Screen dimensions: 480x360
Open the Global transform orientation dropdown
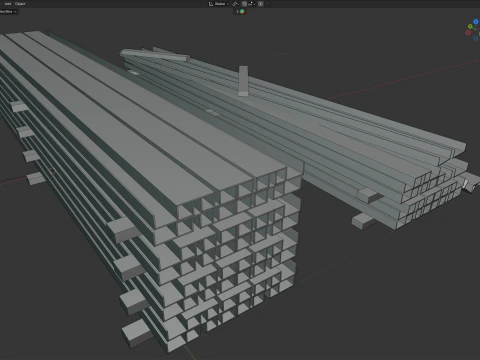pyautogui.click(x=219, y=4)
